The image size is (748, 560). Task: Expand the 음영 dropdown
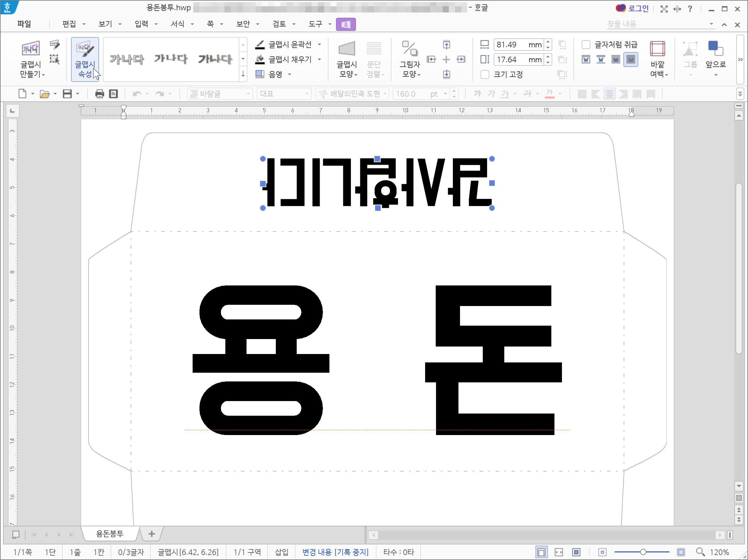coord(290,74)
